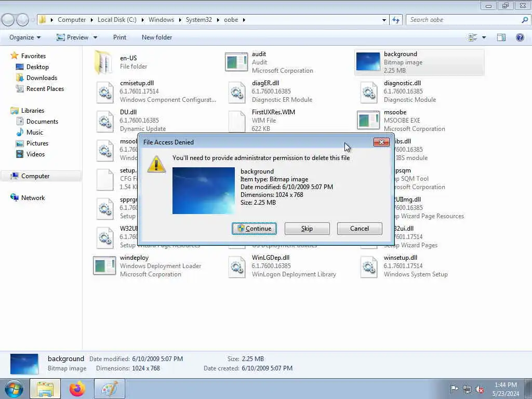This screenshot has height=399, width=532.
Task: Select diagER.dll file icon
Action: pos(237,92)
